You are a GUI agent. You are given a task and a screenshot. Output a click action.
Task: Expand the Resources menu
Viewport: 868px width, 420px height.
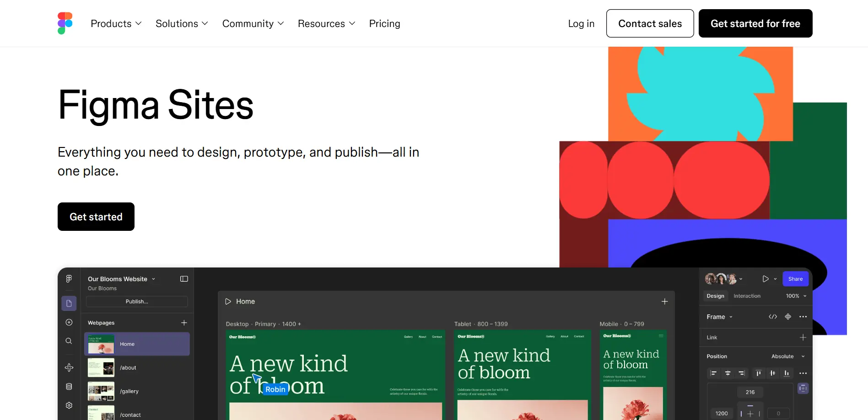pos(326,23)
